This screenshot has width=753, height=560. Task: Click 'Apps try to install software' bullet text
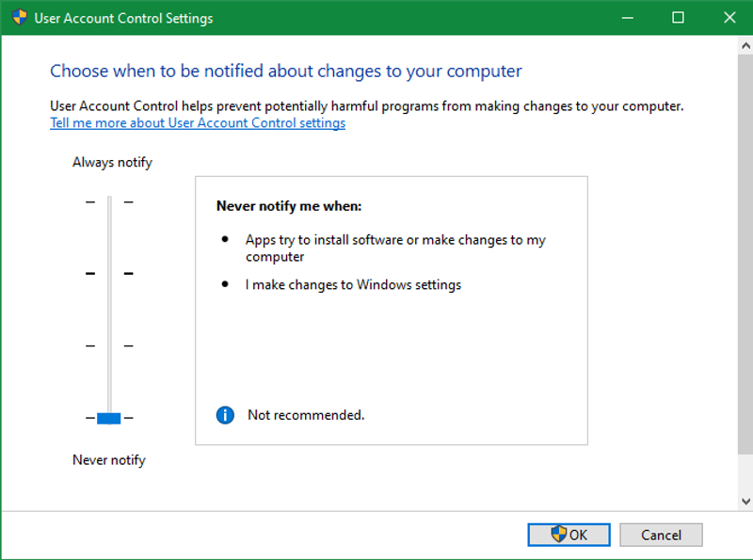[395, 248]
